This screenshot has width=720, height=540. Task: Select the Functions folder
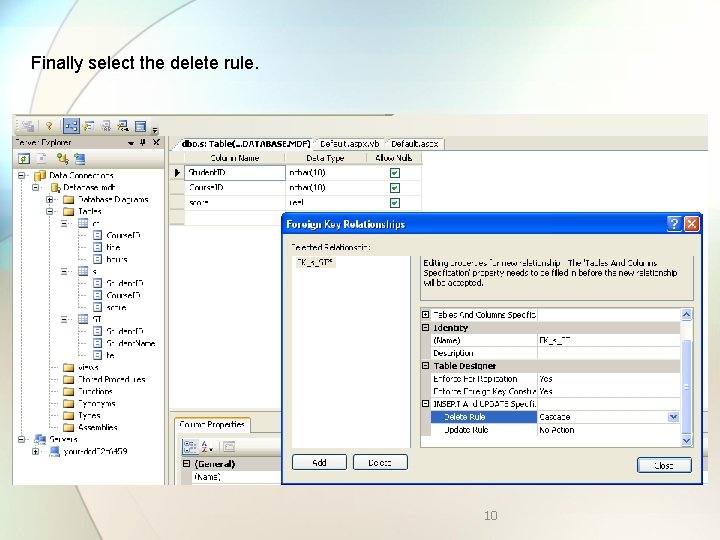(88, 391)
